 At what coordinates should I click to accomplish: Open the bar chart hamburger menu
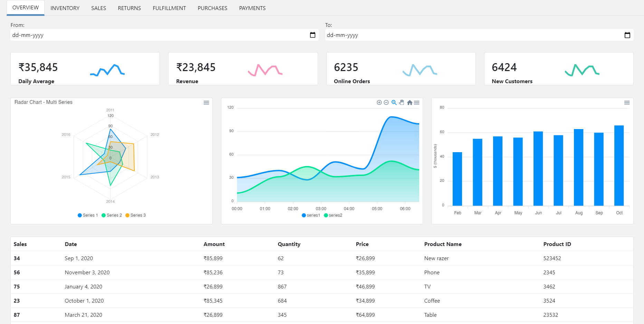(627, 102)
